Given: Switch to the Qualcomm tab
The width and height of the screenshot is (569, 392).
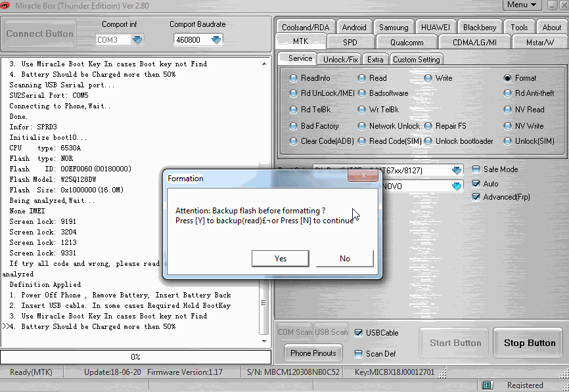Looking at the screenshot, I should click(x=407, y=43).
